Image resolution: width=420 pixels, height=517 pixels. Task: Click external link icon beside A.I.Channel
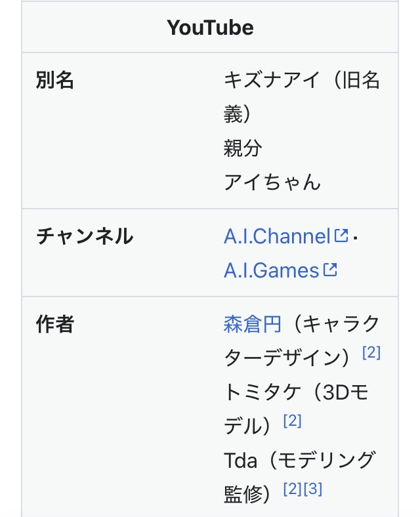pos(341,235)
